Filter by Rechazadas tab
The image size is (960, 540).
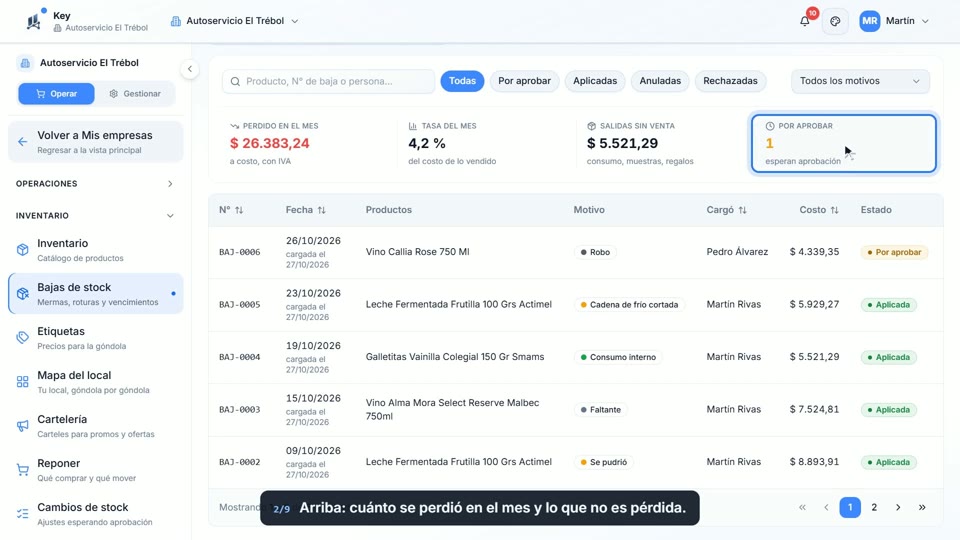tap(730, 81)
